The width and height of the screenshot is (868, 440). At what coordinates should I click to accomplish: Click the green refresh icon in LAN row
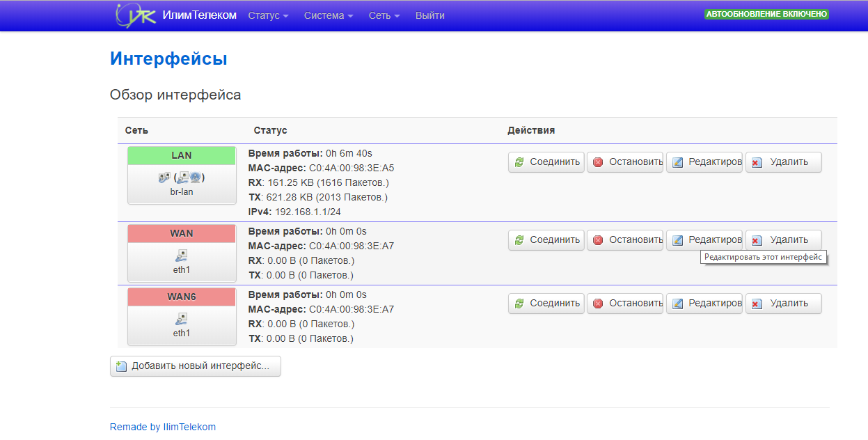click(519, 162)
